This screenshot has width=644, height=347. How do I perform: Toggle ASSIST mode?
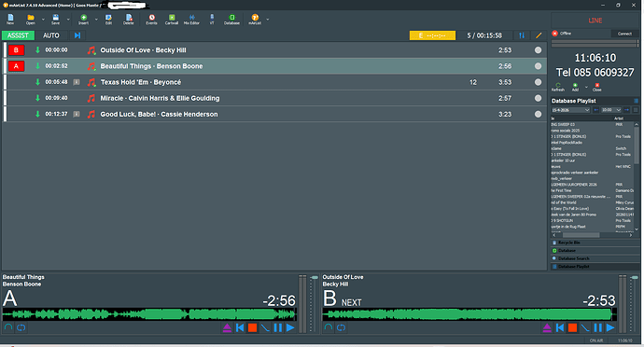(18, 35)
